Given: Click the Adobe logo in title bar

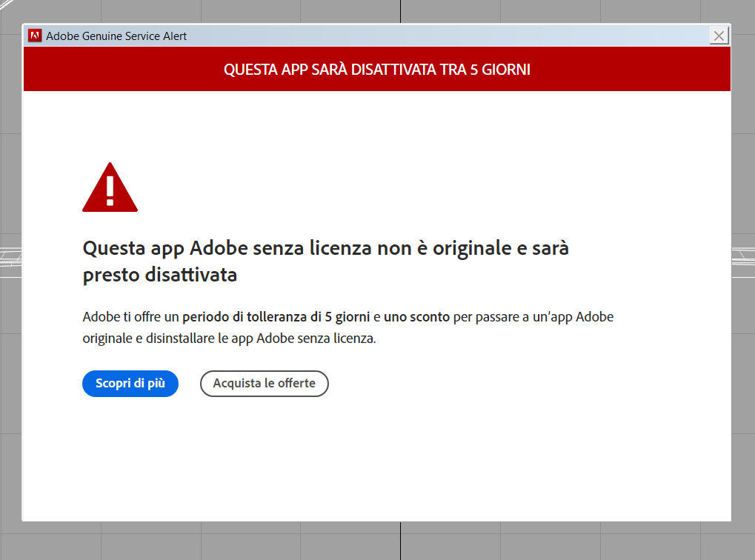Looking at the screenshot, I should [x=35, y=36].
